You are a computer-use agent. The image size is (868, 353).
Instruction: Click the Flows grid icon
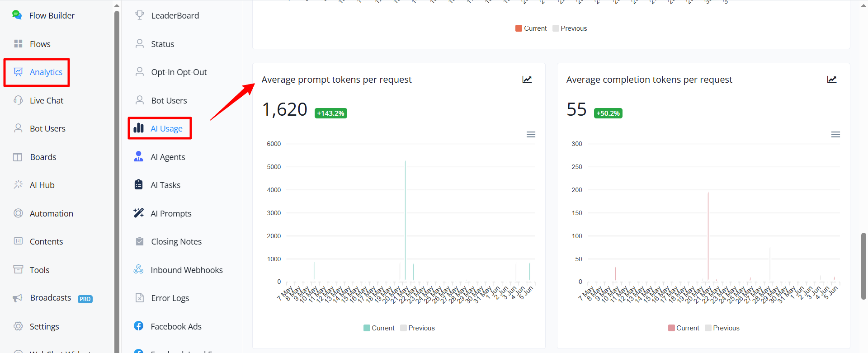click(18, 43)
